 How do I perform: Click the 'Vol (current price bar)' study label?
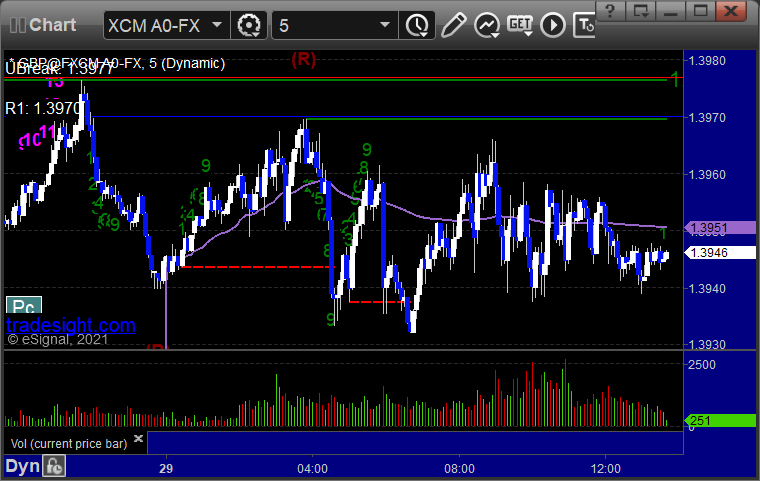pos(69,444)
